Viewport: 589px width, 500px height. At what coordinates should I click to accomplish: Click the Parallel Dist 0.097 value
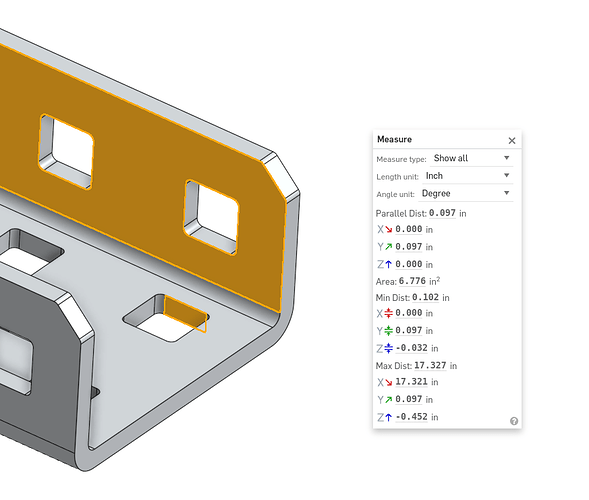(442, 213)
